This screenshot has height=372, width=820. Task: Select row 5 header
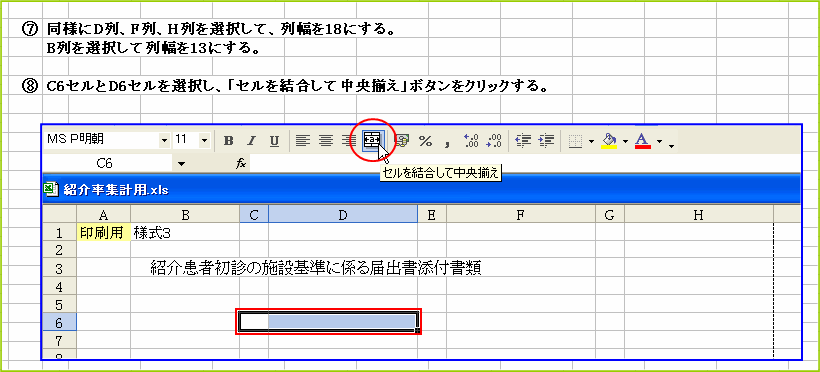click(x=59, y=305)
